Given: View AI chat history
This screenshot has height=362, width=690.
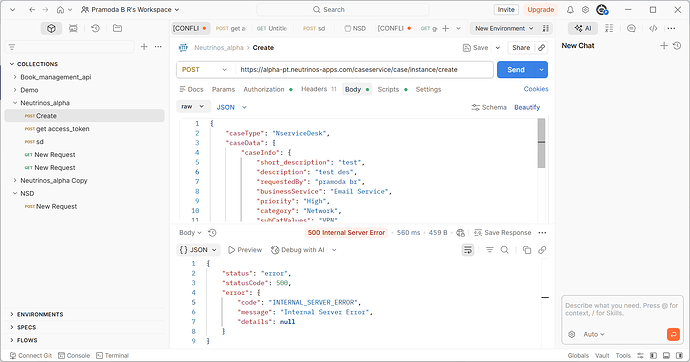Looking at the screenshot, I should pyautogui.click(x=677, y=46).
